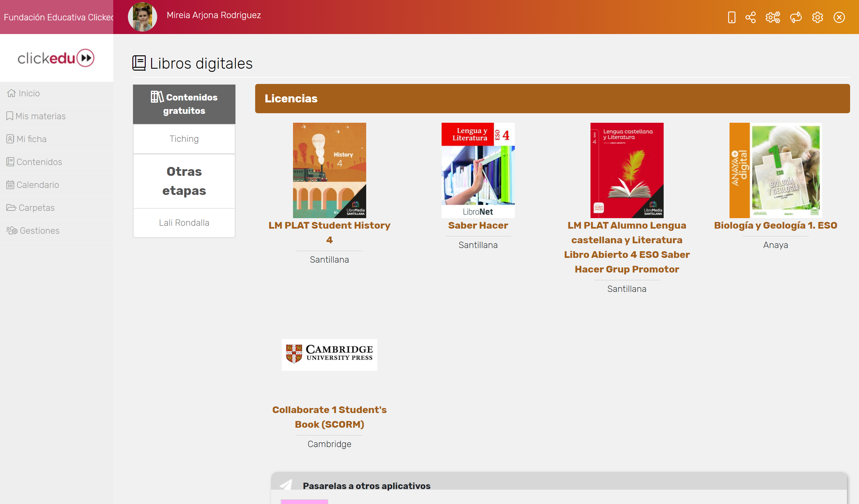The height and width of the screenshot is (504, 859).
Task: Open Collaborate 1 Student's Book link
Action: point(329,417)
